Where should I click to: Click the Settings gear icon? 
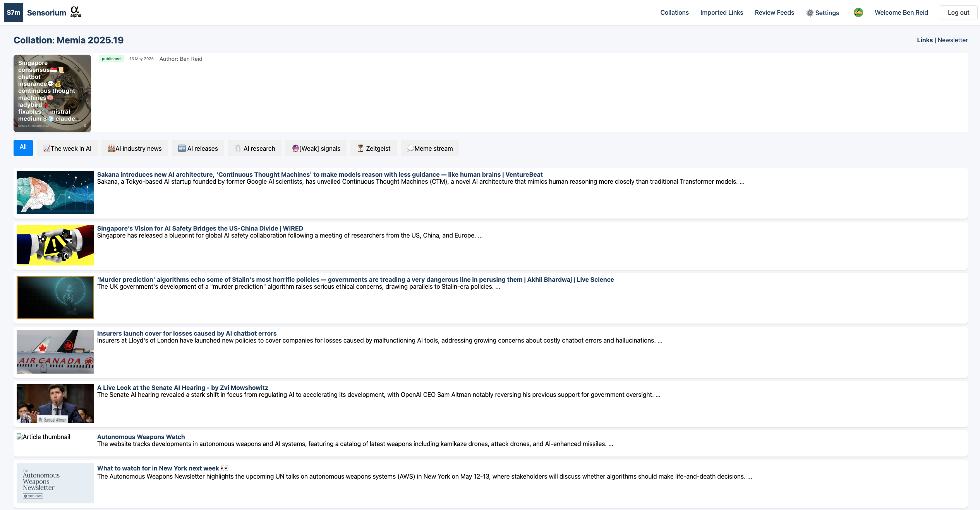[810, 13]
